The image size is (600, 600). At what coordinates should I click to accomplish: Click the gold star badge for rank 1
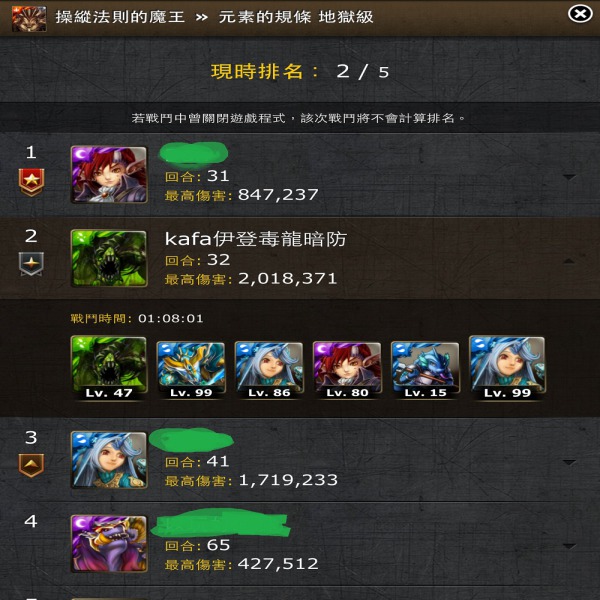click(31, 182)
